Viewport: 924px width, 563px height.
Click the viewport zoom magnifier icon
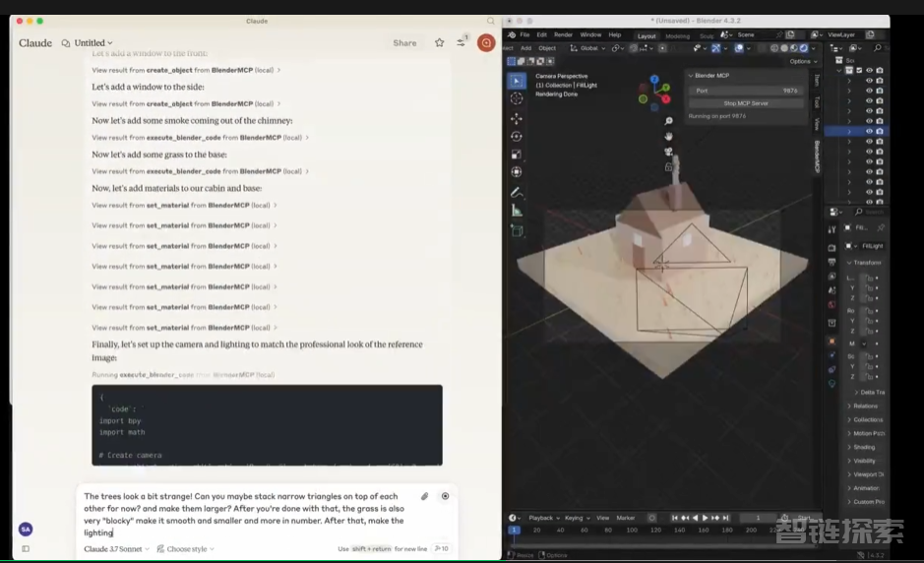tap(669, 121)
